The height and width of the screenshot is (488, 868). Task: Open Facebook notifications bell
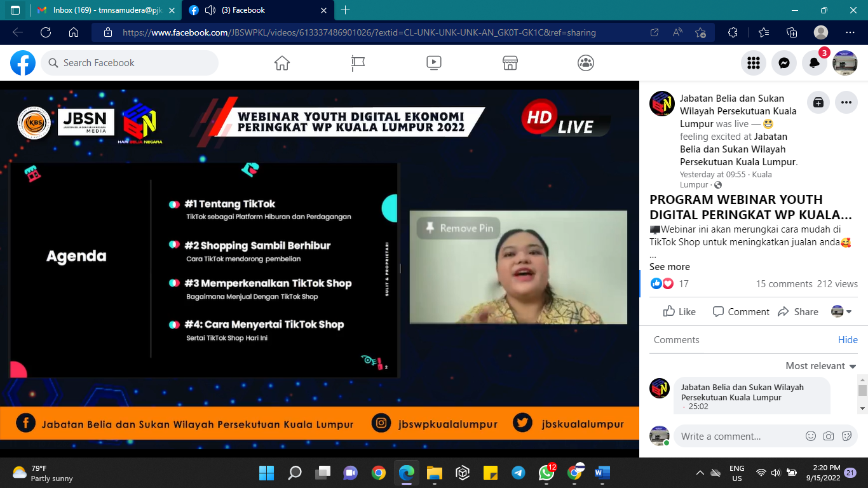pyautogui.click(x=815, y=63)
